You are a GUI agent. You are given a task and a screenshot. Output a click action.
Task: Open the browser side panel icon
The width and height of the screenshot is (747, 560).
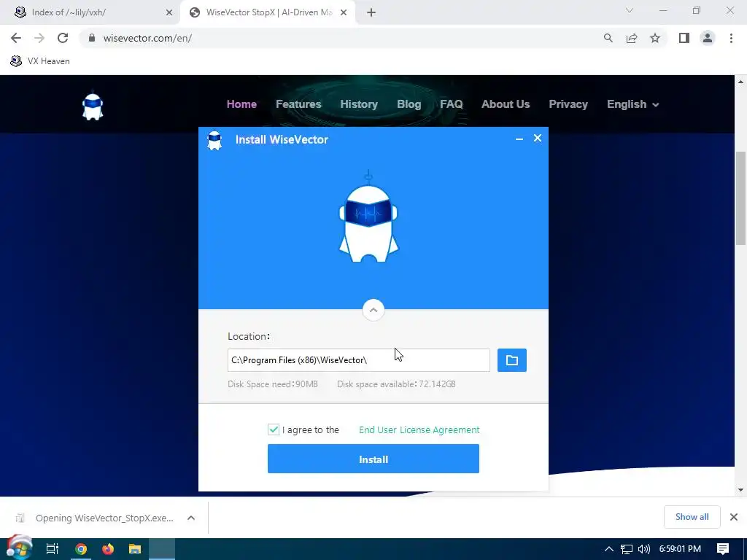click(x=684, y=38)
